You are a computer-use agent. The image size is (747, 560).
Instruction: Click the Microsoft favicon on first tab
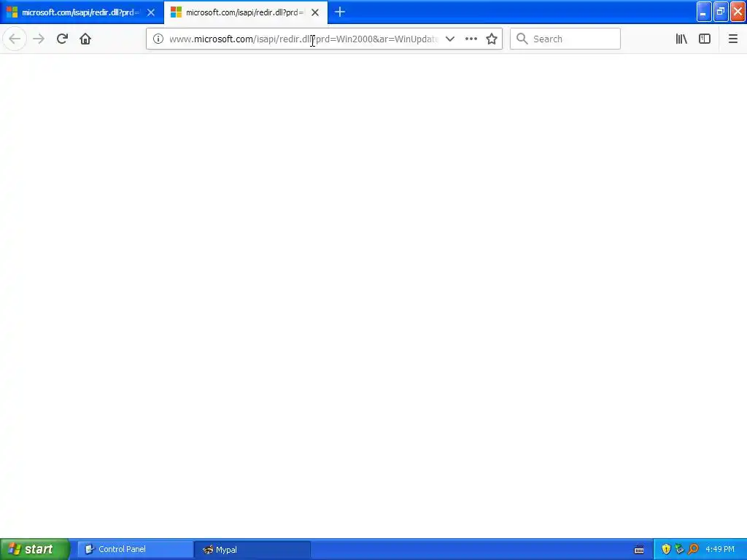click(12, 12)
